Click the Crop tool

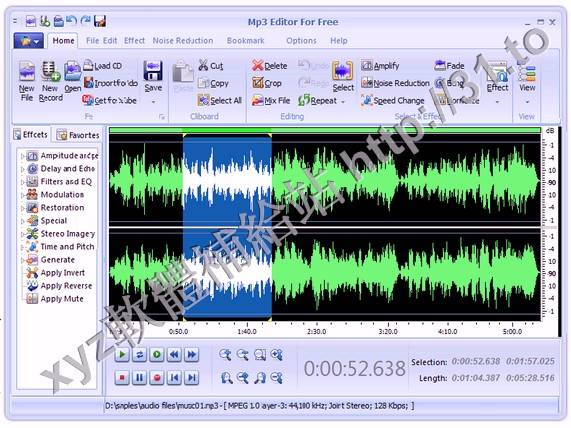click(x=267, y=83)
